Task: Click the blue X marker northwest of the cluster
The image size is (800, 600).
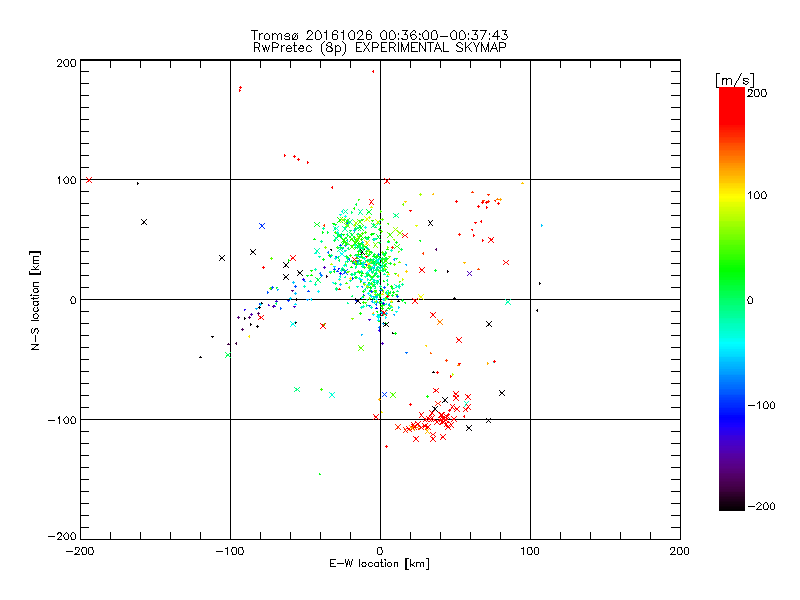Action: click(x=262, y=226)
